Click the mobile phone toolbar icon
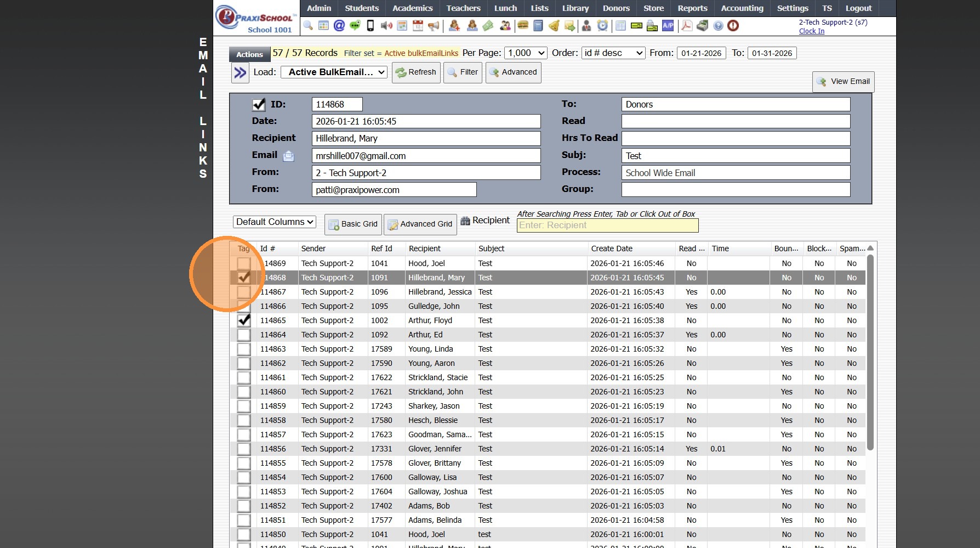This screenshot has height=548, width=980. tap(371, 26)
